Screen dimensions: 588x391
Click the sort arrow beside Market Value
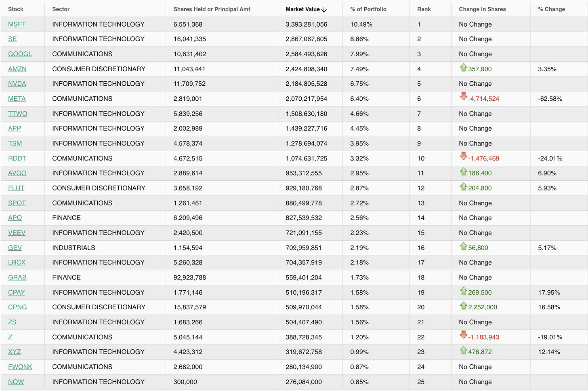pyautogui.click(x=324, y=9)
